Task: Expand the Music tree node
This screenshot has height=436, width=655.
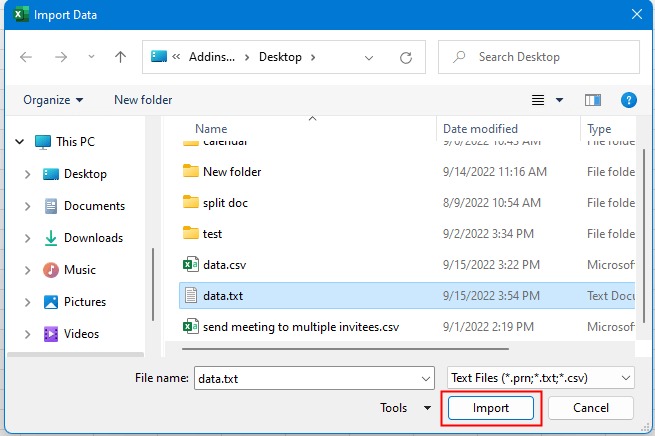Action: [28, 270]
